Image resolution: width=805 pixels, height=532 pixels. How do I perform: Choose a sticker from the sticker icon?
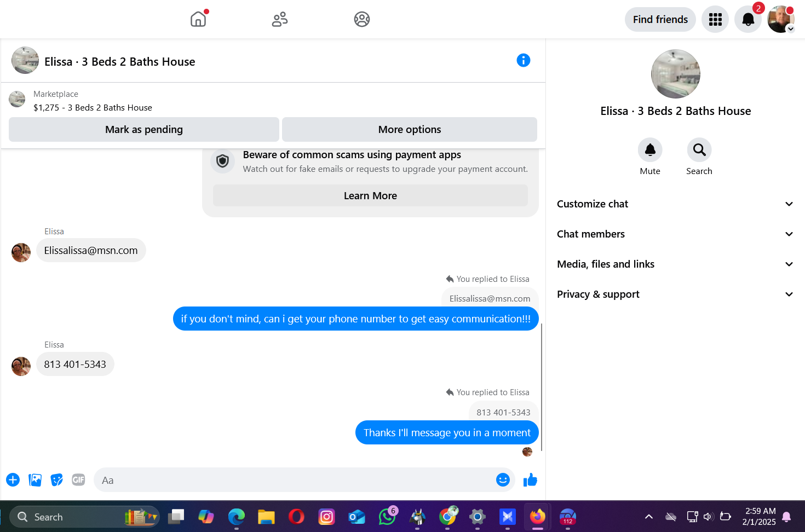56,480
